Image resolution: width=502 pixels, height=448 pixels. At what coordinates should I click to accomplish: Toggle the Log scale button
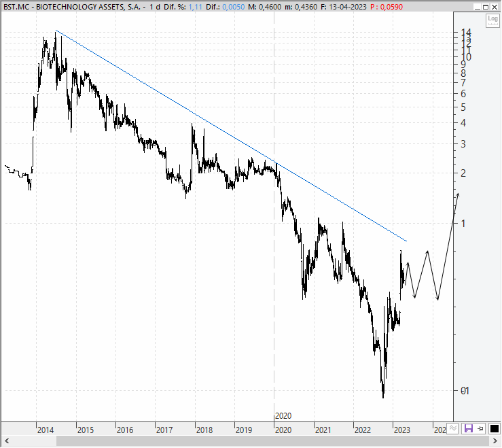(492, 20)
